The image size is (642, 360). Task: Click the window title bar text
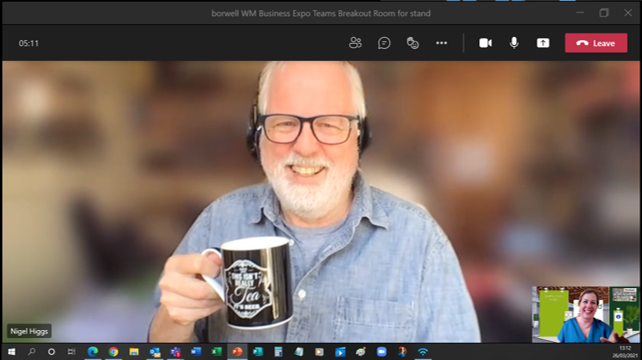pos(321,14)
